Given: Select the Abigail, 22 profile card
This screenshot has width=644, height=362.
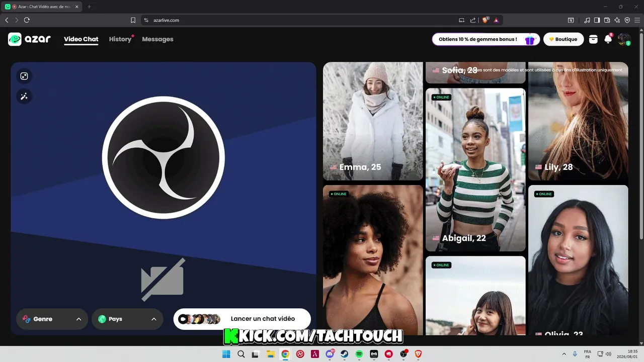Looking at the screenshot, I should [475, 170].
